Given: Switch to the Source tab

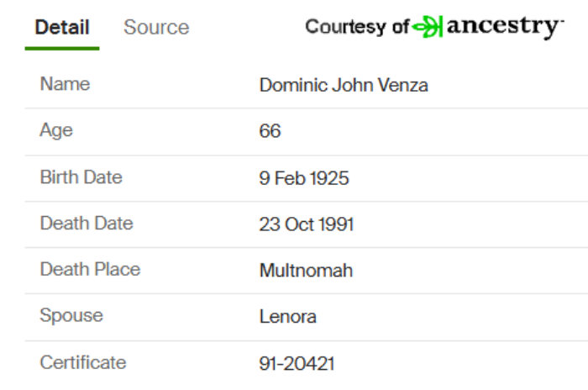Looking at the screenshot, I should 156,28.
